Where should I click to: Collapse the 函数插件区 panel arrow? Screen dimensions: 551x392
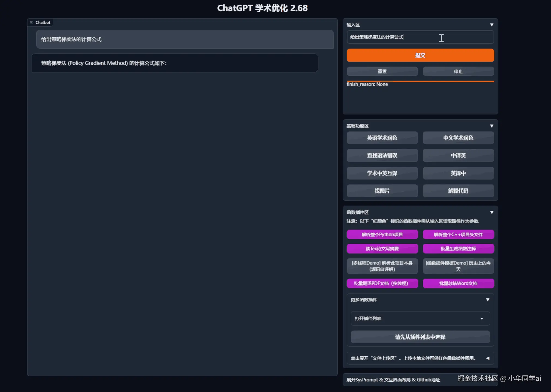(x=492, y=212)
